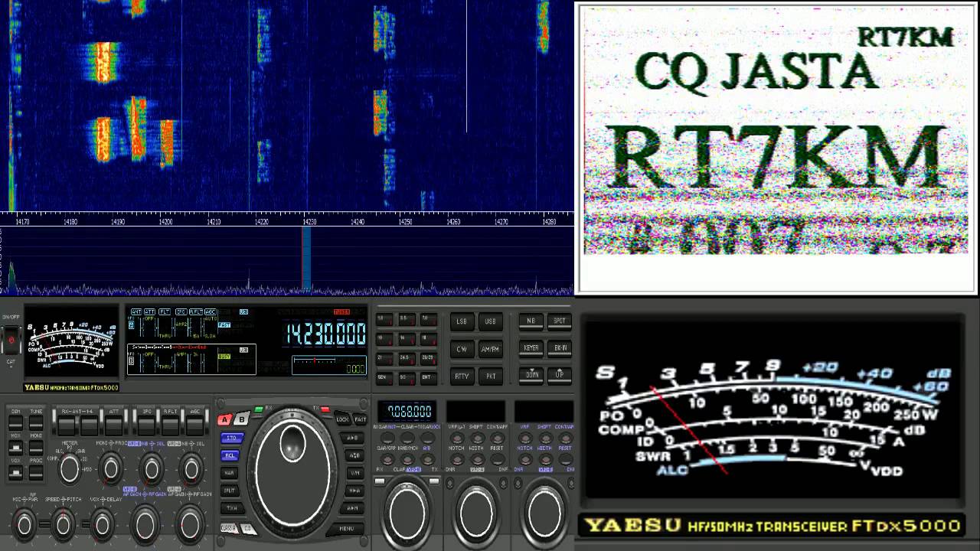
Task: Click the main tuning dial
Action: (292, 471)
